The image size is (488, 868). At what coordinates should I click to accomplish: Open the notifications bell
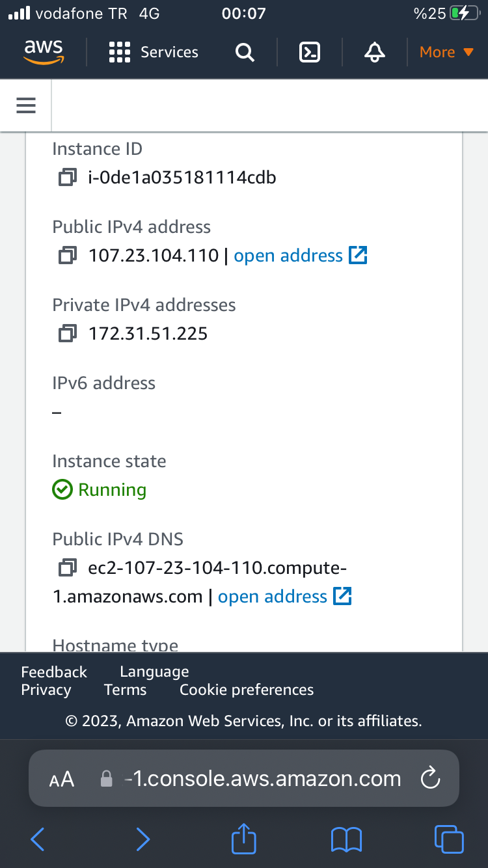(374, 52)
